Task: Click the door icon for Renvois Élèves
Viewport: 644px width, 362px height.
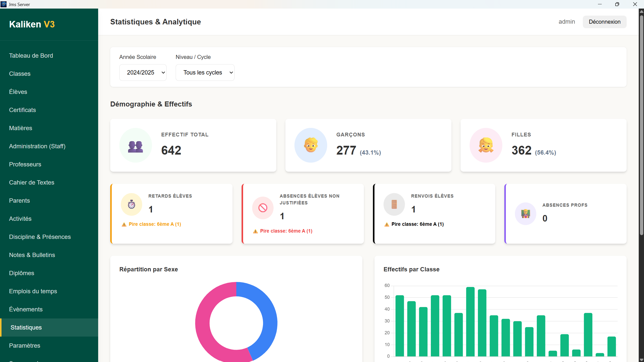Action: 394,204
